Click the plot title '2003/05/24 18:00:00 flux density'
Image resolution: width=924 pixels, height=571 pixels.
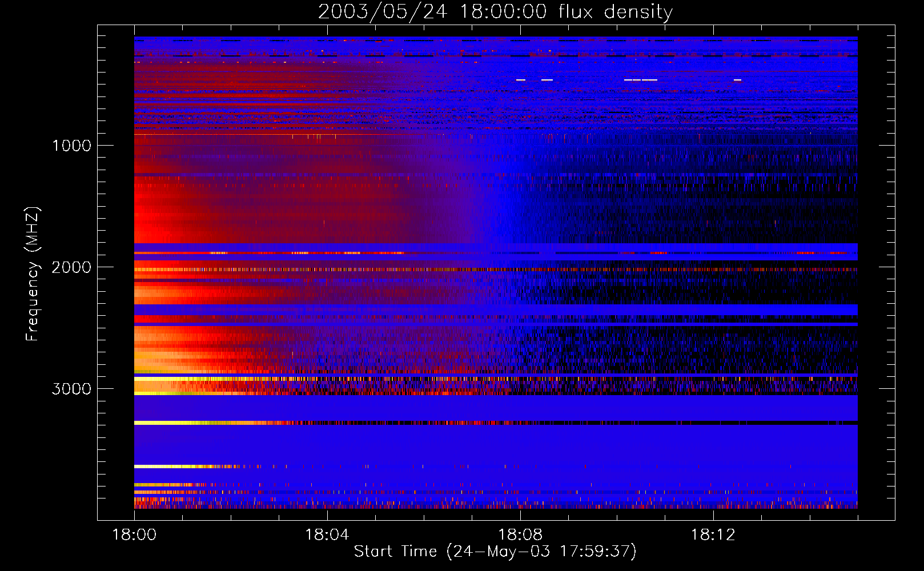coord(495,11)
